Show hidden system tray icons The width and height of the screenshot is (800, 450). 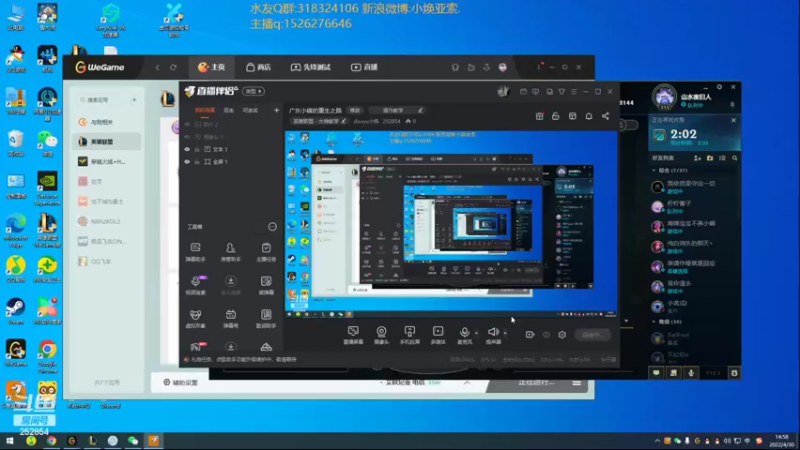click(657, 440)
